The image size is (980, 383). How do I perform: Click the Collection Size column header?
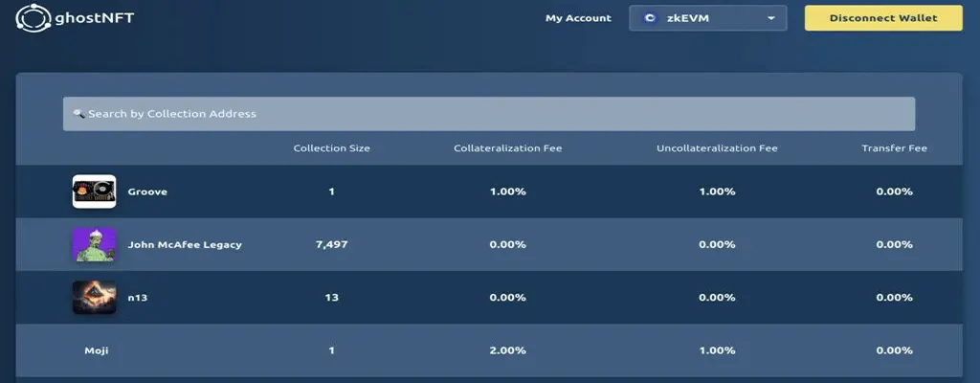[332, 148]
